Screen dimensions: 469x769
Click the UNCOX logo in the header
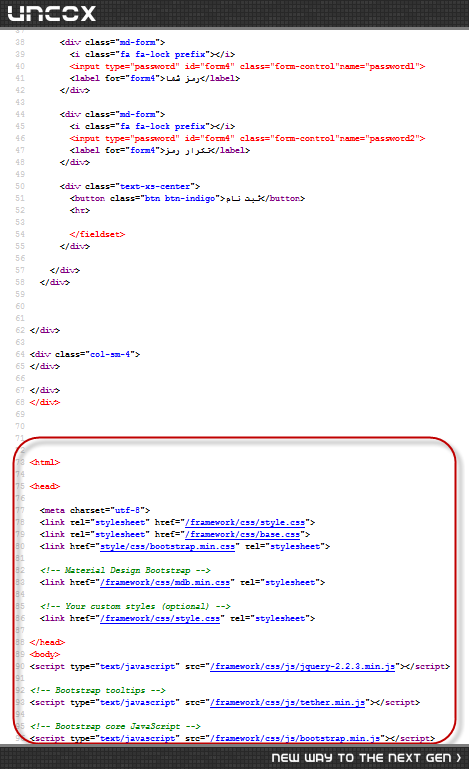[x=52, y=13]
